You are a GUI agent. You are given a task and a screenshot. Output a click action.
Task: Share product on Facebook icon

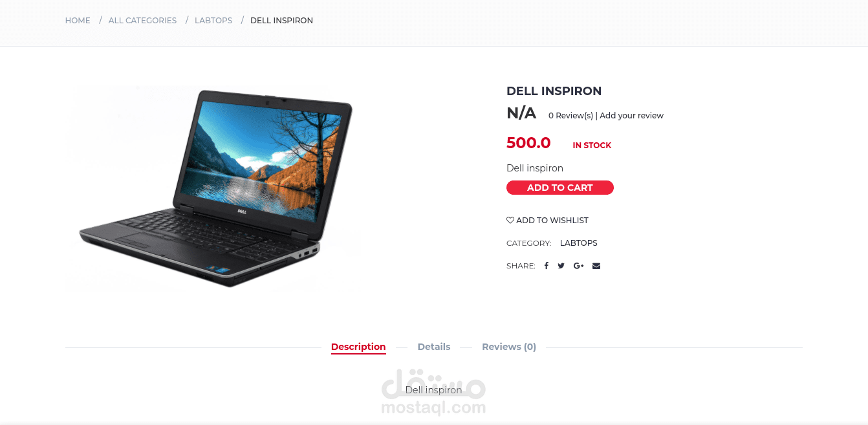(546, 266)
